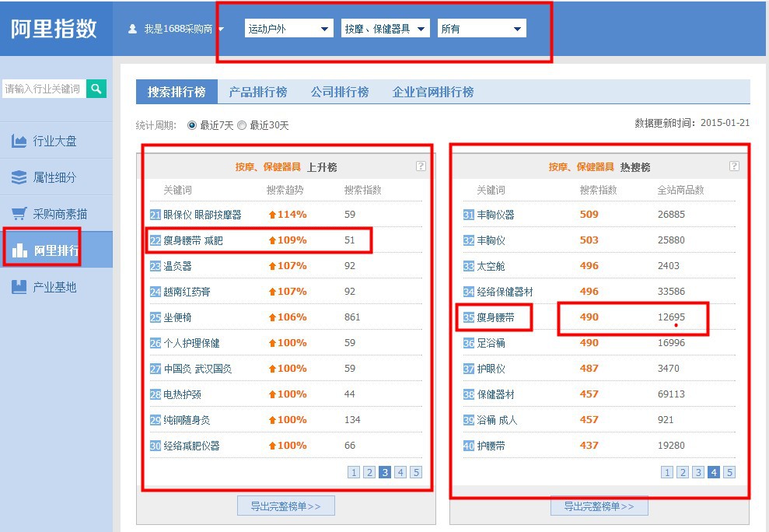This screenshot has width=769, height=532.
Task: Open keyword 坐便椅
Action: click(177, 317)
